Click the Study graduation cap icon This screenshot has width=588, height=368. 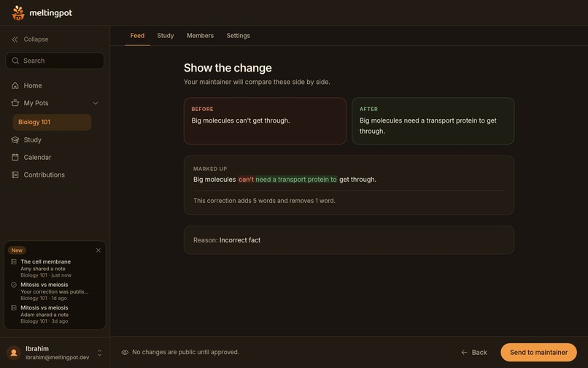15,139
